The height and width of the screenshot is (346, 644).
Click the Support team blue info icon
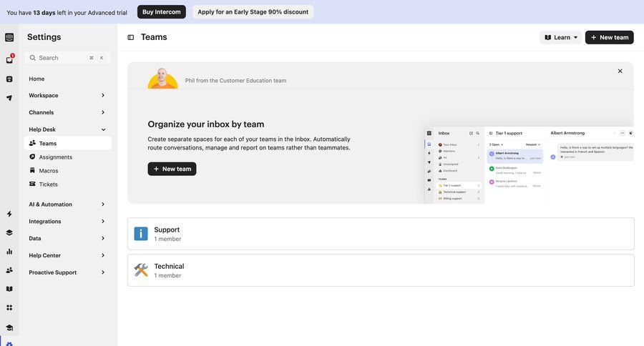click(141, 234)
